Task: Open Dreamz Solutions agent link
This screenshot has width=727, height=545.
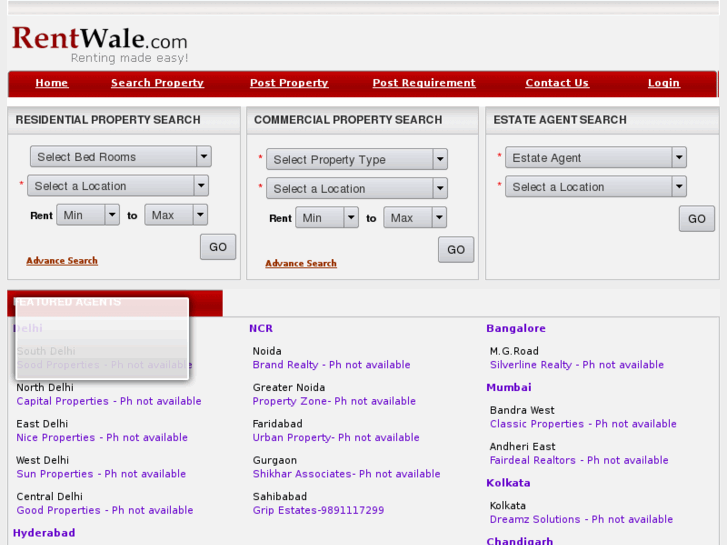Action: click(x=581, y=519)
